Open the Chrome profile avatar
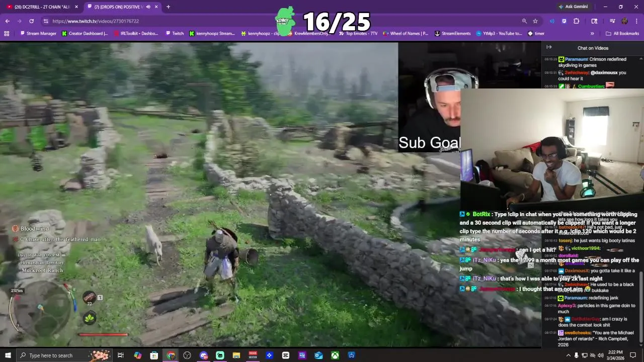The image size is (644, 362). [624, 21]
